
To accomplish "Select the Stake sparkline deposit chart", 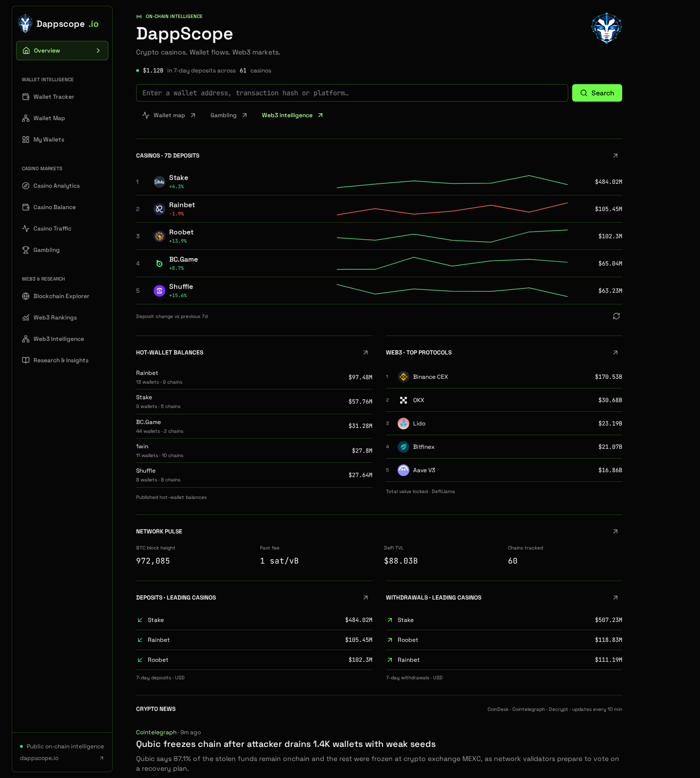I will pyautogui.click(x=452, y=181).
